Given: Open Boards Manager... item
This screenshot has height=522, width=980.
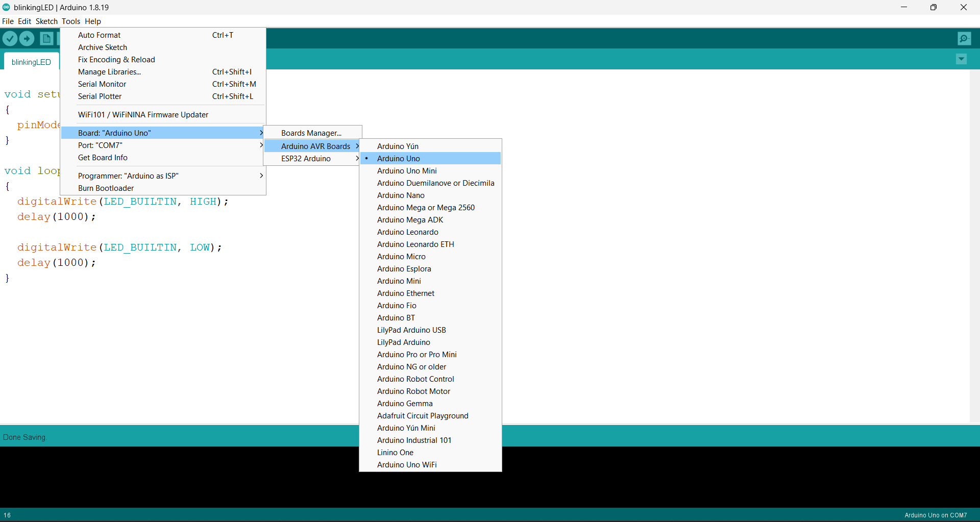Looking at the screenshot, I should 312,133.
